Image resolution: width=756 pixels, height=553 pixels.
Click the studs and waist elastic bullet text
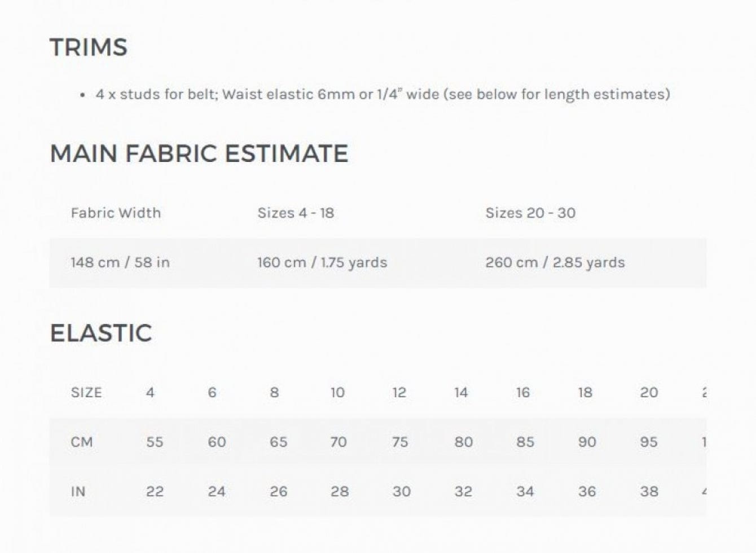383,94
